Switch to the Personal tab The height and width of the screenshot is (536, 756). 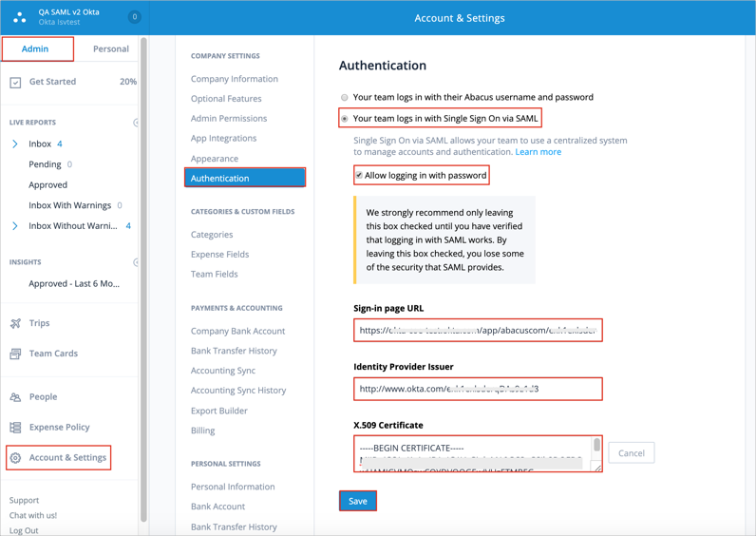pyautogui.click(x=110, y=48)
